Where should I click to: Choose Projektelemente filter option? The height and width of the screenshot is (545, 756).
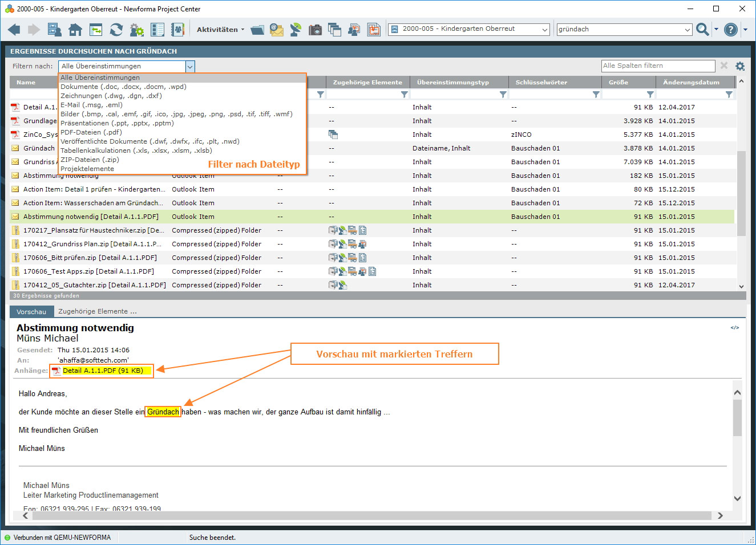(x=183, y=169)
